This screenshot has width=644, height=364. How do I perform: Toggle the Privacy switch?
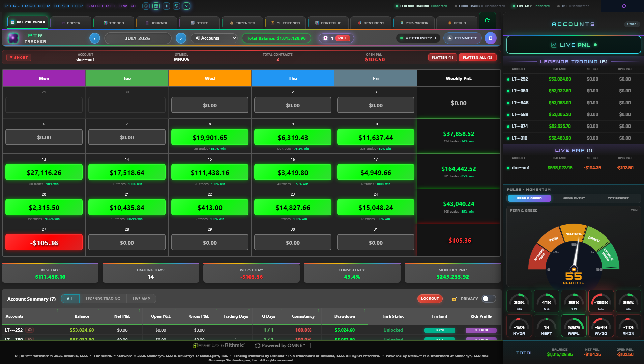(489, 299)
